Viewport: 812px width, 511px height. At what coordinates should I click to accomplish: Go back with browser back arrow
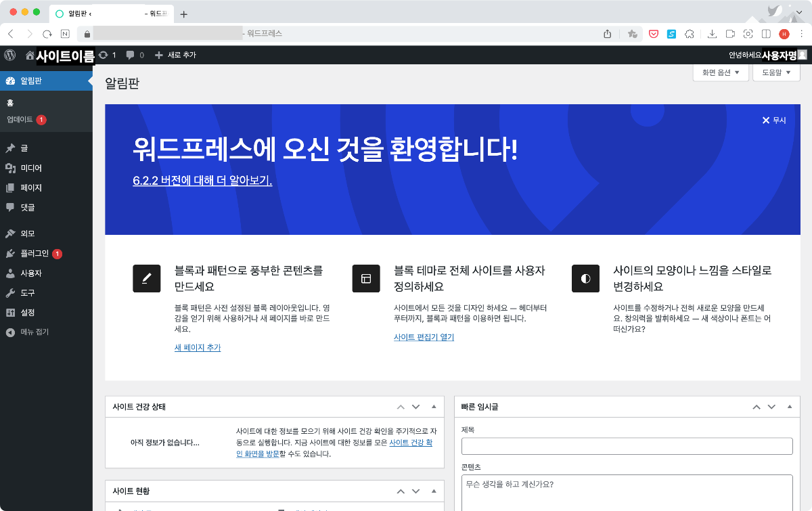(11, 33)
